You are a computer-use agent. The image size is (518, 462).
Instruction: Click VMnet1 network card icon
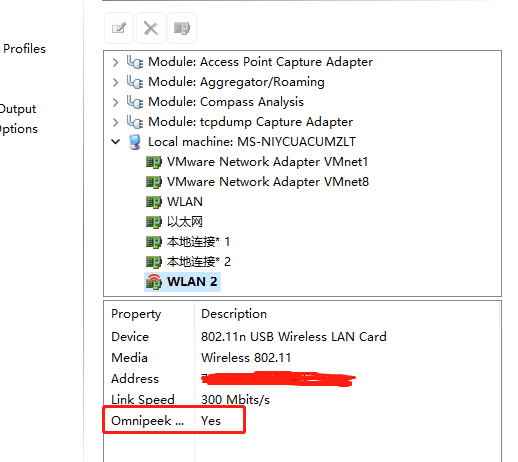[x=154, y=162]
